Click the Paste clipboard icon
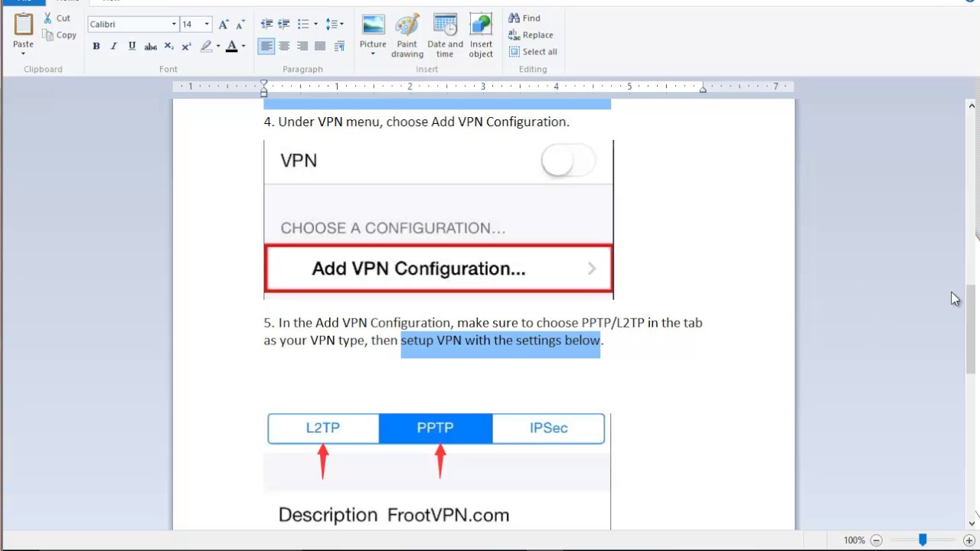 tap(23, 24)
